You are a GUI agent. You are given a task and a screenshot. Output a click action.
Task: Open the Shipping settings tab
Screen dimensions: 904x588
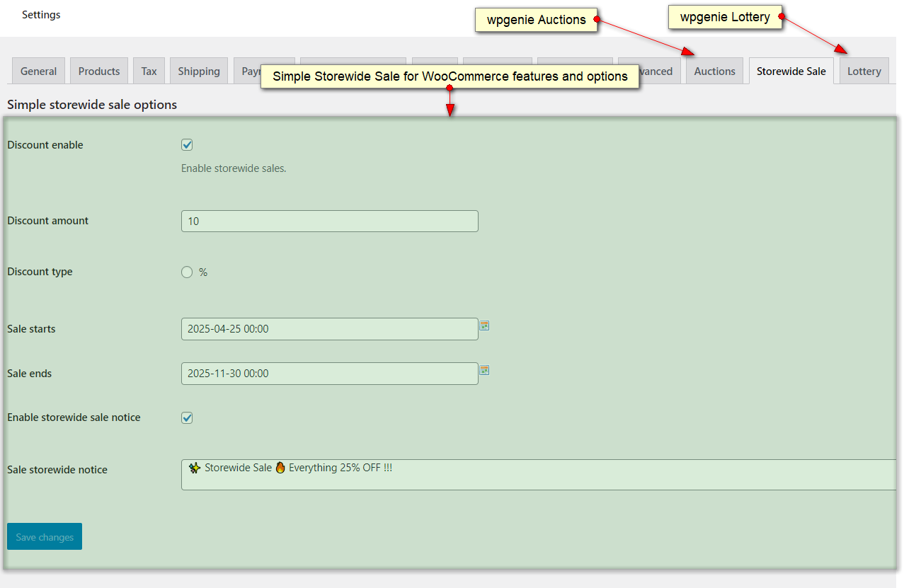(199, 71)
